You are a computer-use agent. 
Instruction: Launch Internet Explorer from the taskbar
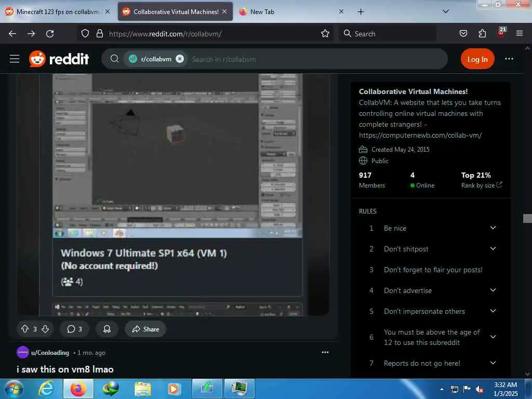(x=46, y=389)
